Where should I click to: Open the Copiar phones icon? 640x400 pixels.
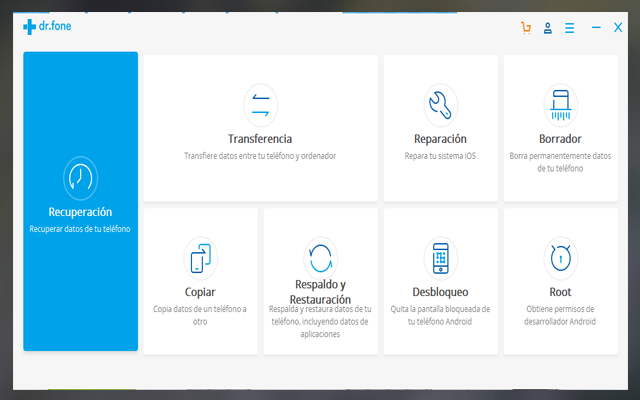tap(200, 257)
